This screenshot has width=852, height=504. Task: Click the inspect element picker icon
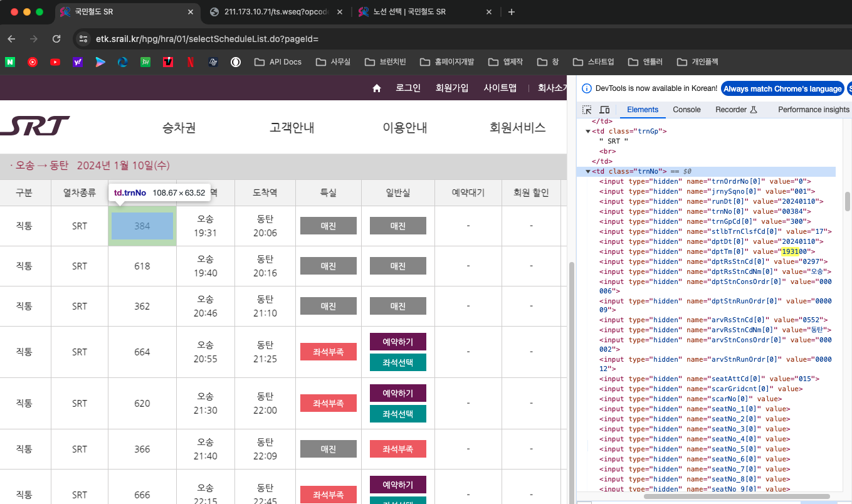(587, 110)
